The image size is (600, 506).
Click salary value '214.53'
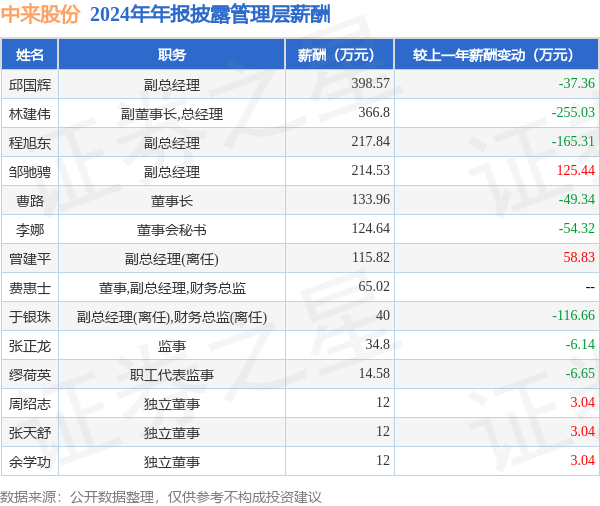pyautogui.click(x=370, y=170)
